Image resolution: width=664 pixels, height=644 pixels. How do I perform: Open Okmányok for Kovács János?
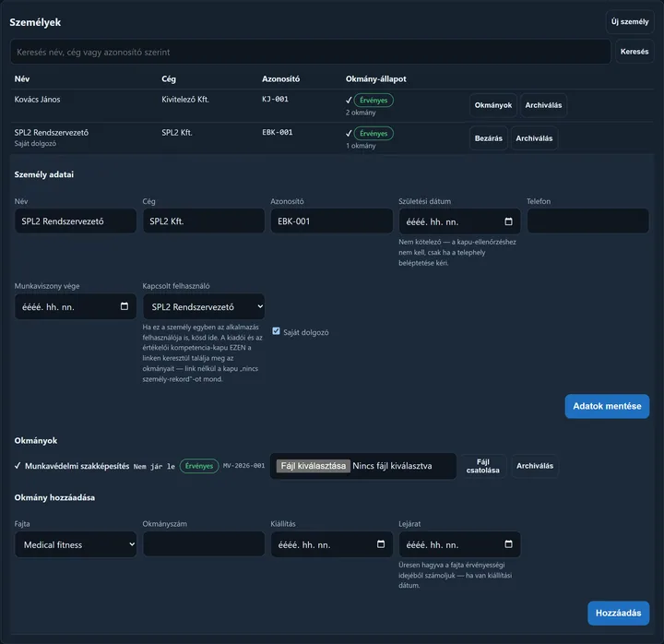(x=492, y=105)
